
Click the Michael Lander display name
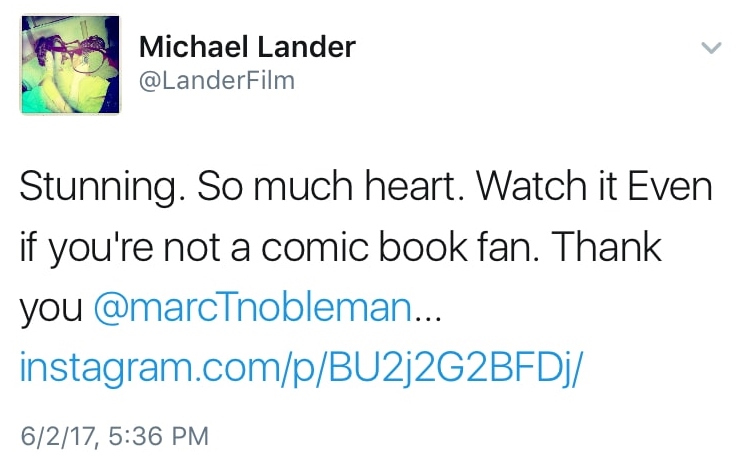tap(246, 46)
